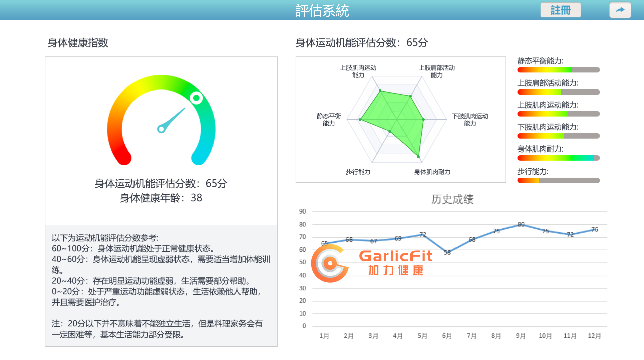Click the 評估系統 title in header

tap(322, 11)
